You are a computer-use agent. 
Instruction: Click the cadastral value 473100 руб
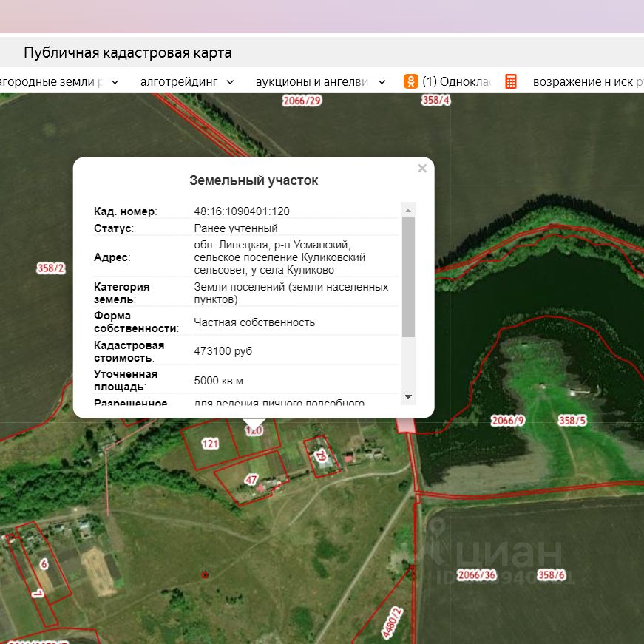click(x=223, y=351)
